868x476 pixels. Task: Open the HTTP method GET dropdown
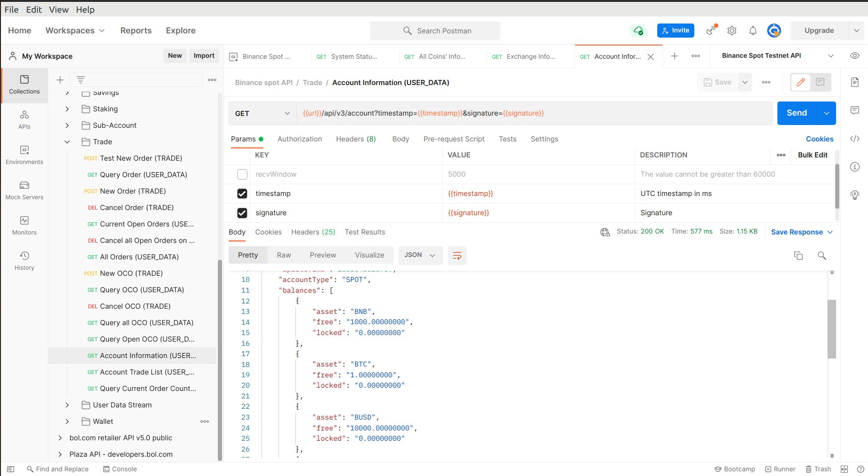262,113
